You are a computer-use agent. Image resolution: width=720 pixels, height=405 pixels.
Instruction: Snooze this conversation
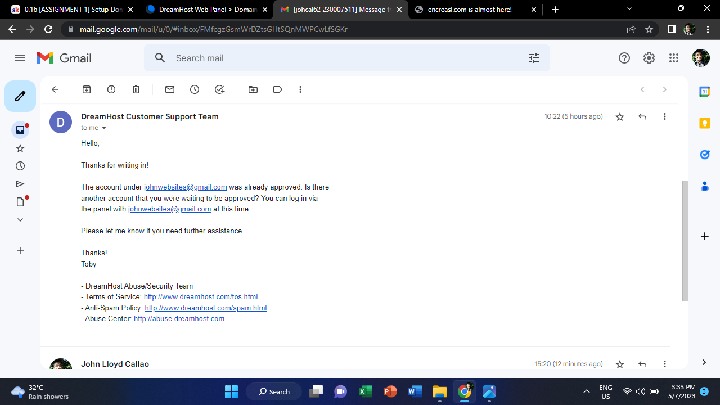click(195, 90)
